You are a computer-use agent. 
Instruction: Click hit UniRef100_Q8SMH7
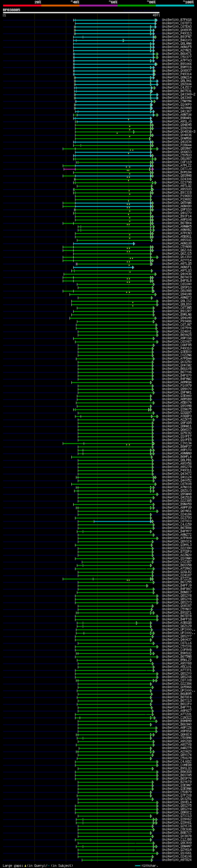pyautogui.click(x=177, y=149)
